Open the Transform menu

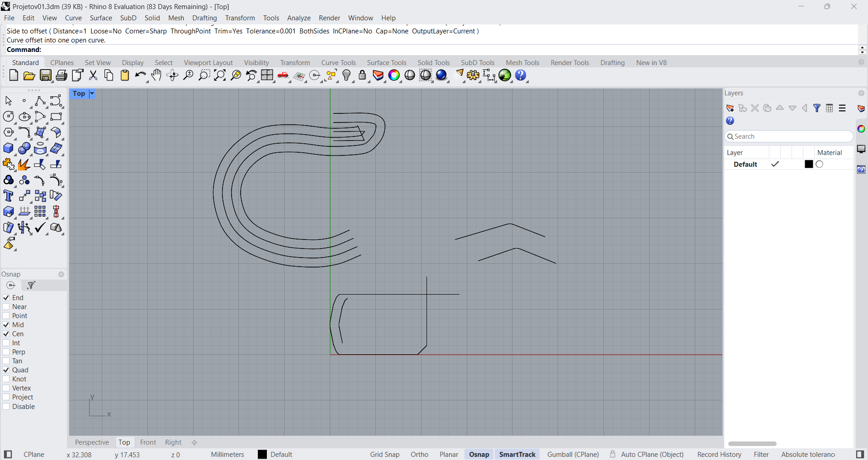pyautogui.click(x=240, y=18)
